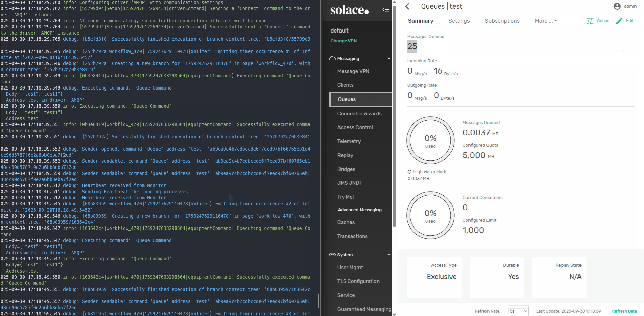Click the Messaging cloud icon in the sidebar
The height and width of the screenshot is (316, 644).
(x=332, y=58)
